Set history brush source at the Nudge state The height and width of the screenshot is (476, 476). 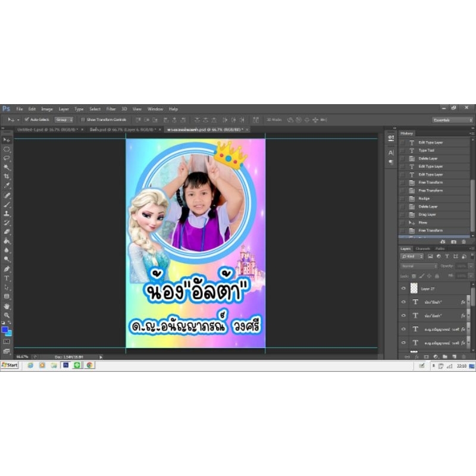(x=402, y=199)
